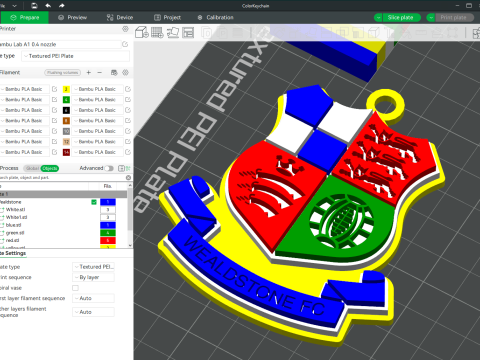
Task: Open the Filament section settings gear
Action: (x=125, y=72)
